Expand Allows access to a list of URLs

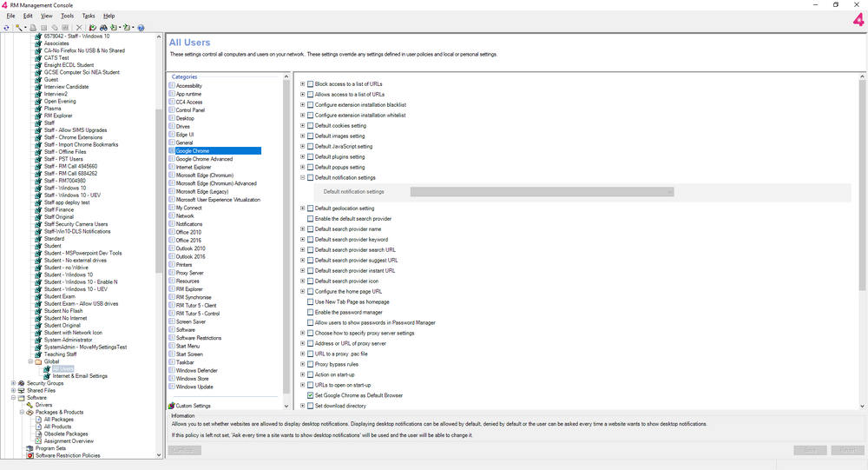(x=303, y=94)
